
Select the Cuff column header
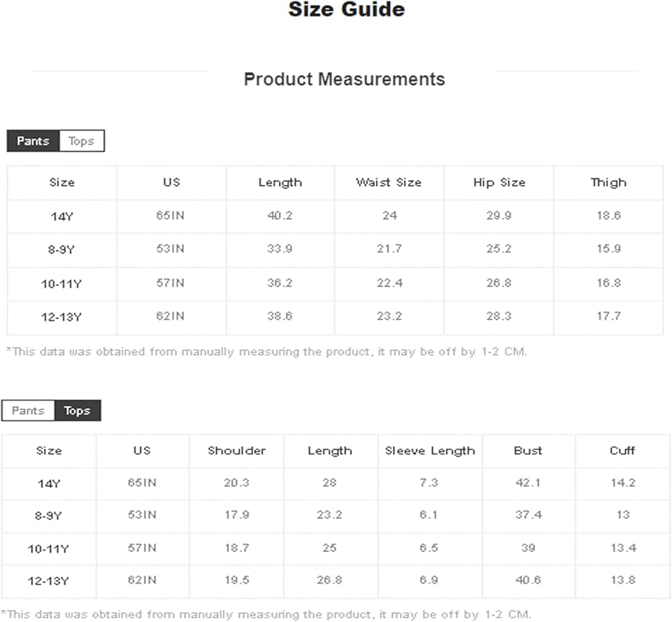tap(622, 451)
